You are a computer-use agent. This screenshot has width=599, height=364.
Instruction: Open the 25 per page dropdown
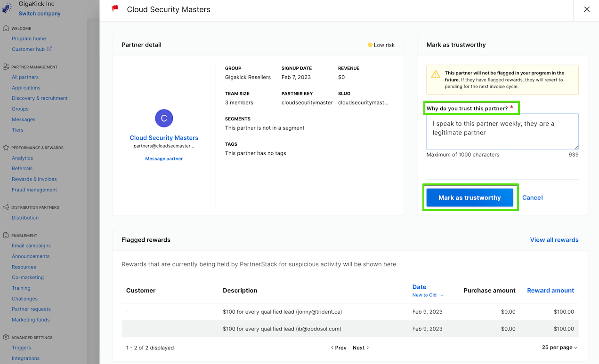(559, 347)
